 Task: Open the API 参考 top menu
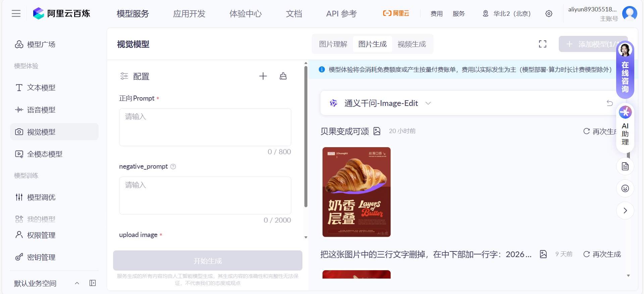click(x=342, y=14)
